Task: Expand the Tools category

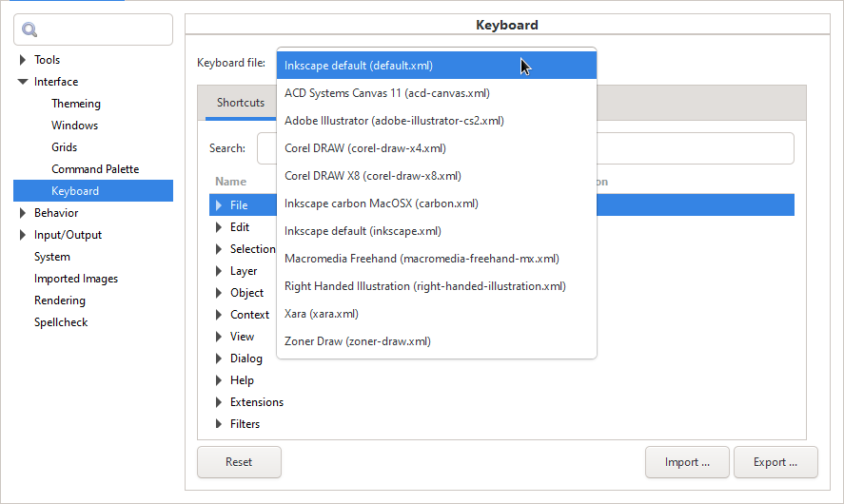Action: click(23, 60)
